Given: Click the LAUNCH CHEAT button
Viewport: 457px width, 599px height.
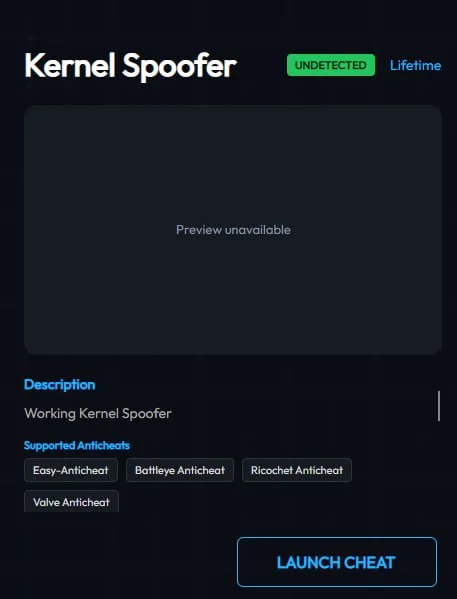Looking at the screenshot, I should point(337,562).
